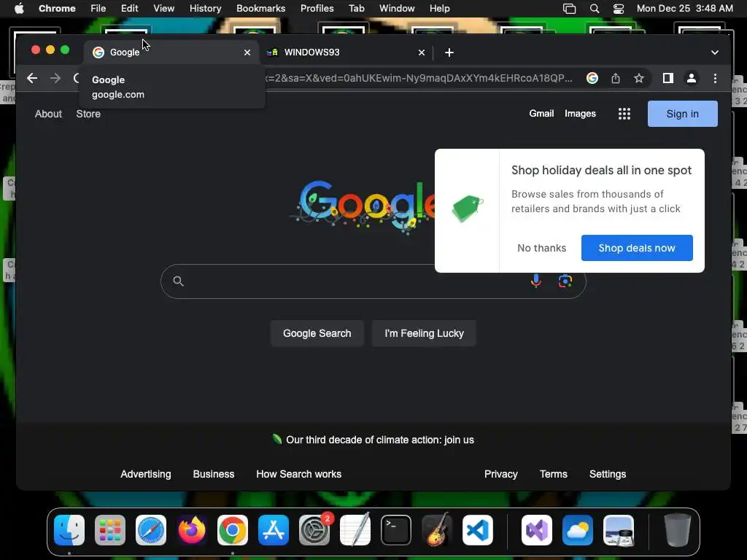
Task: Click the magnifier icon in search box
Action: (x=178, y=281)
